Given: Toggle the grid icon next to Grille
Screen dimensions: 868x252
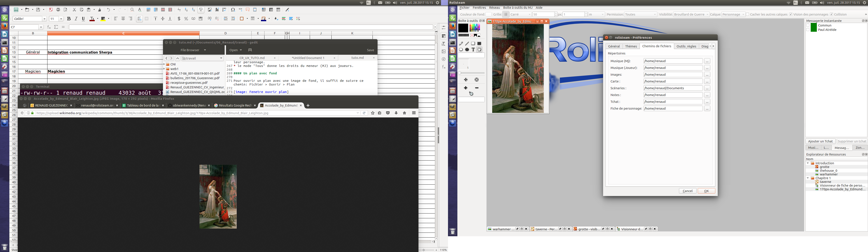Looking at the screenshot, I should [506, 14].
